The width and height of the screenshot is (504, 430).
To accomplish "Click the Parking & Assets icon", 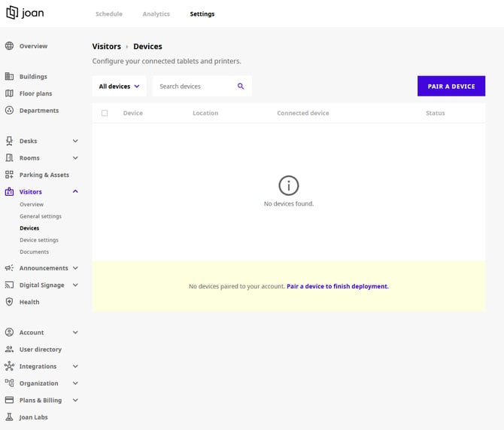I will tap(9, 175).
